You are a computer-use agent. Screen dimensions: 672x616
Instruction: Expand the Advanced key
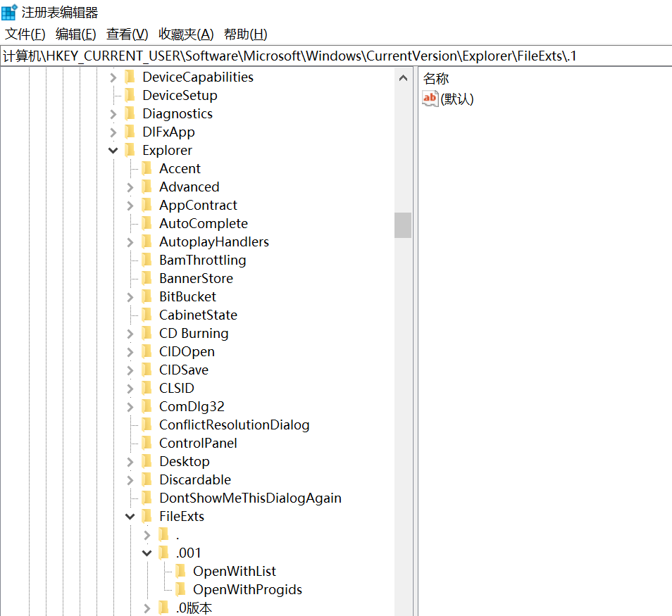tap(130, 187)
